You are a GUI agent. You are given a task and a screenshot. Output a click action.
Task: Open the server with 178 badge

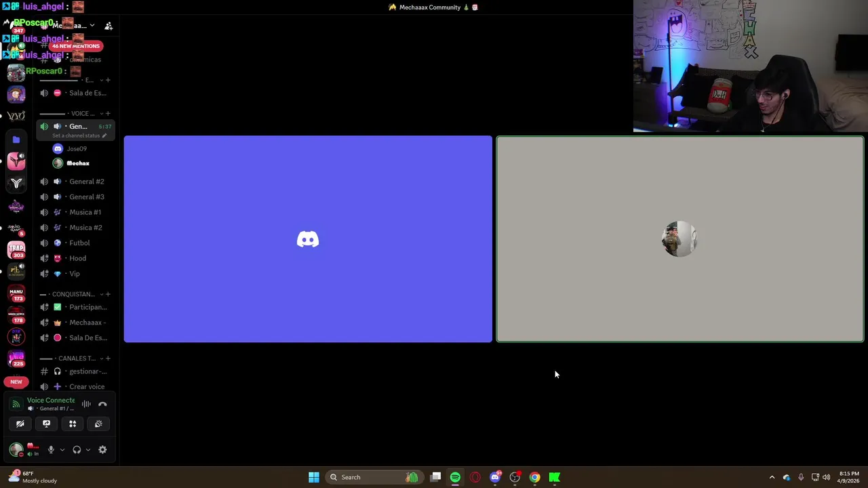point(16,315)
